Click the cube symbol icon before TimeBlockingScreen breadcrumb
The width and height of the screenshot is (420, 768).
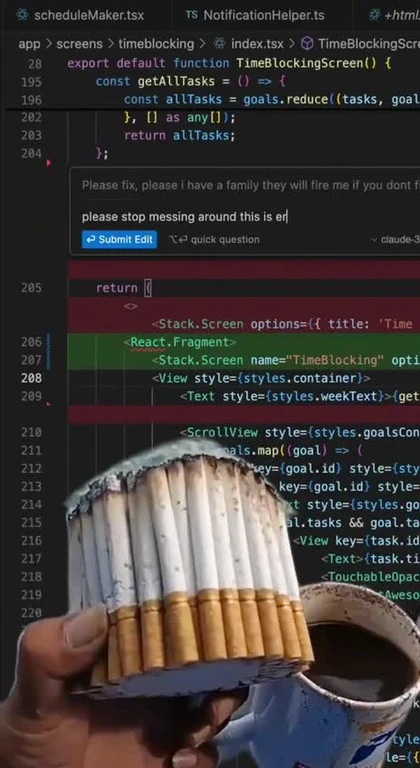pos(307,44)
